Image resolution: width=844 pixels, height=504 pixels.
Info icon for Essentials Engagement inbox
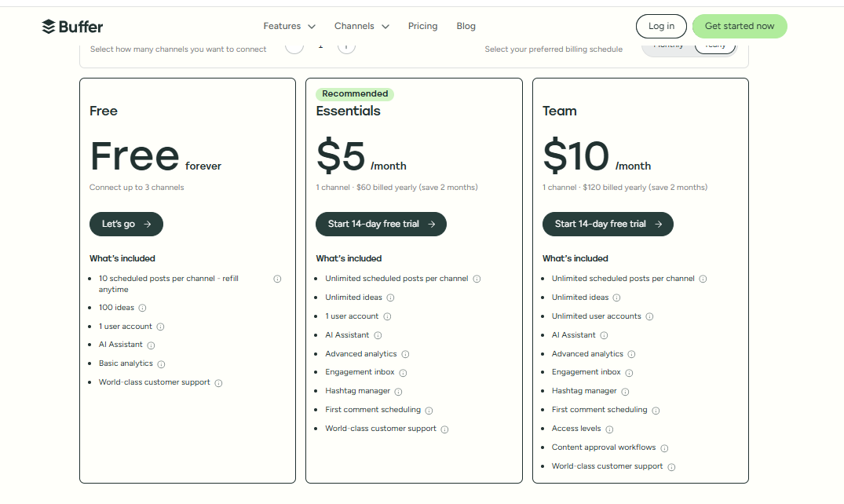click(404, 373)
